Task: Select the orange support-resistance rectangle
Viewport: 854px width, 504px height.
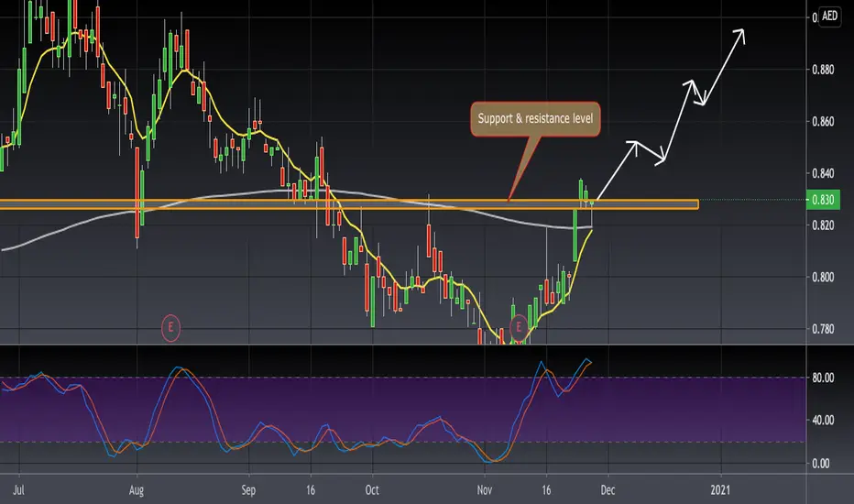Action: pos(348,204)
